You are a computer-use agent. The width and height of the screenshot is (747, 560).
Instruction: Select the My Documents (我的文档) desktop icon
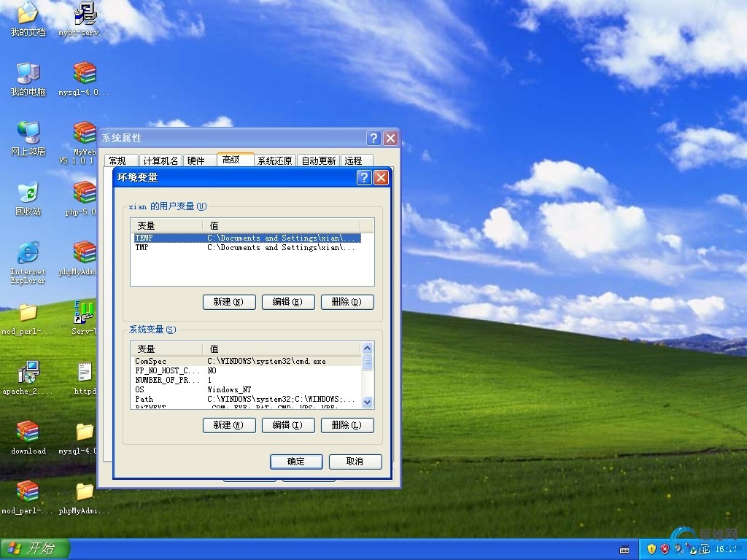coord(28,20)
